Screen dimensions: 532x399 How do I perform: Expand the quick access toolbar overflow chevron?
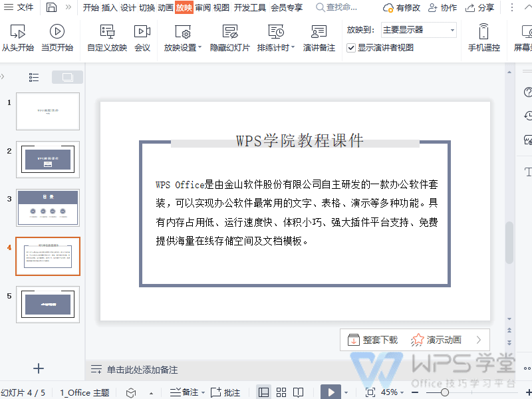(x=68, y=7)
